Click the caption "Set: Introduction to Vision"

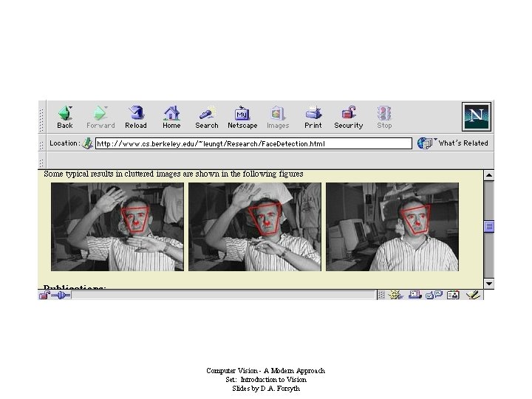point(266,380)
